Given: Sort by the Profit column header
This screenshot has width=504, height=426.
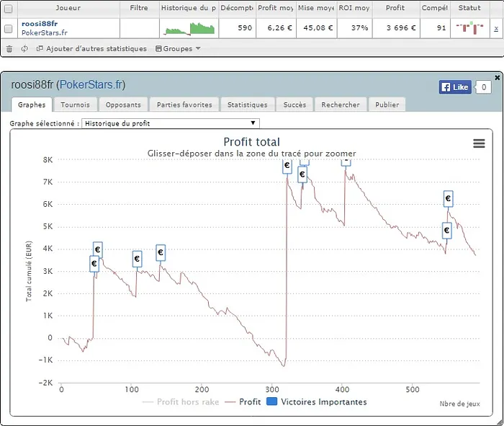Looking at the screenshot, I should coord(396,8).
